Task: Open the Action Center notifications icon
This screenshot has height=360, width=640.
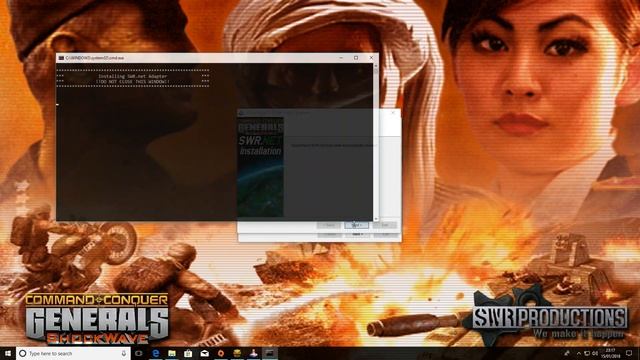Action: coord(629,353)
